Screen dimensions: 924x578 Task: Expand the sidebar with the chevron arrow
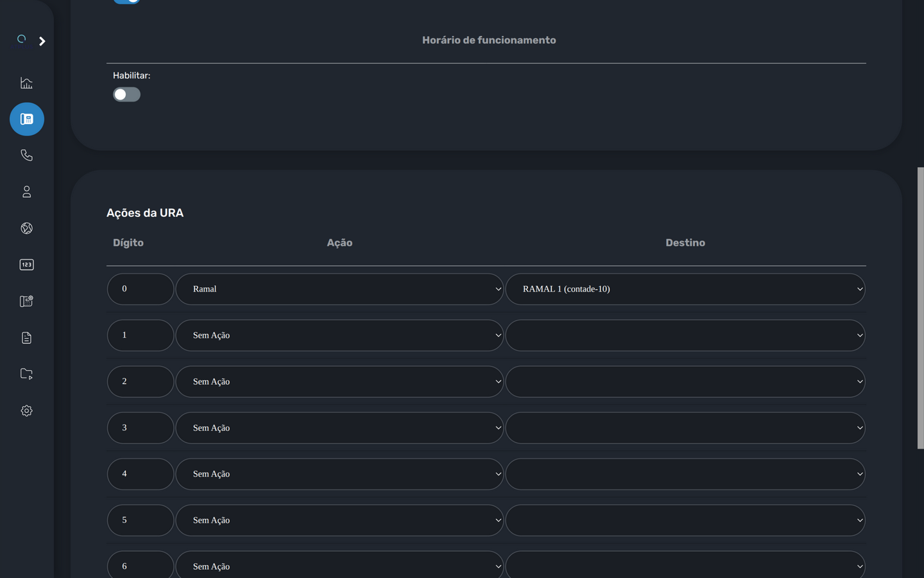coord(42,41)
